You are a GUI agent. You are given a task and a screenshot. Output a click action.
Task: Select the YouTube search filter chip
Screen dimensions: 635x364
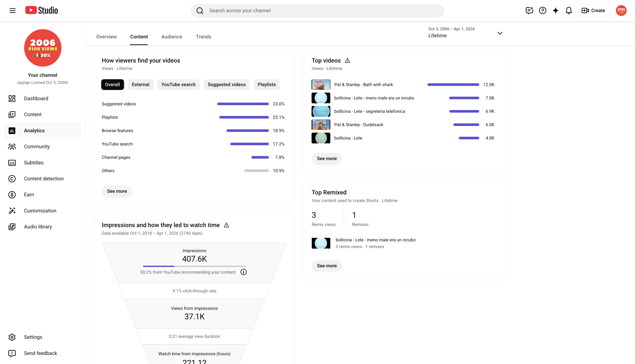pos(178,84)
